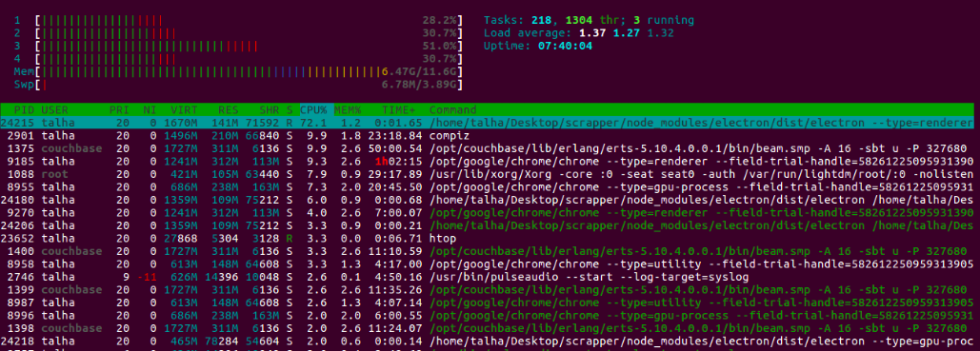
Task: Click the VIRT column header
Action: (x=184, y=110)
